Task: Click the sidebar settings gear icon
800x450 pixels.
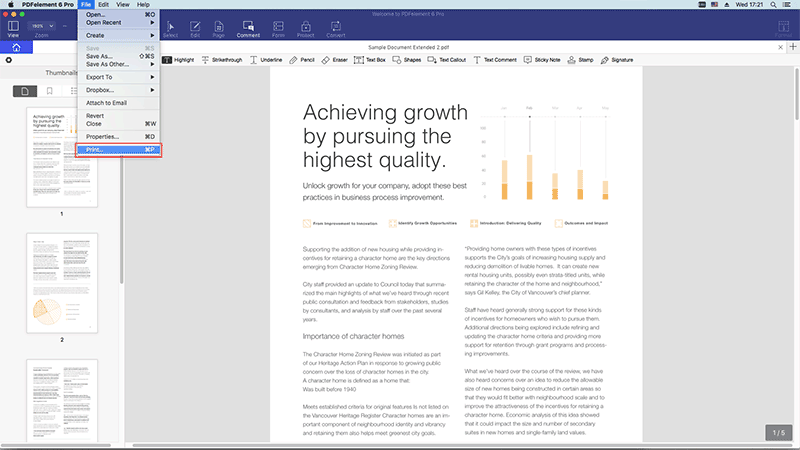Action: coord(9,60)
